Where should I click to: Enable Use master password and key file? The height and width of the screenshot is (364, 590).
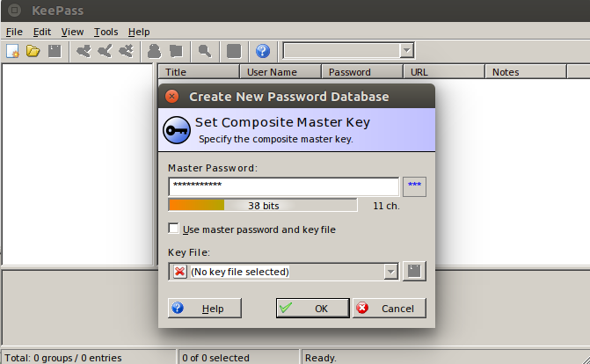click(173, 229)
